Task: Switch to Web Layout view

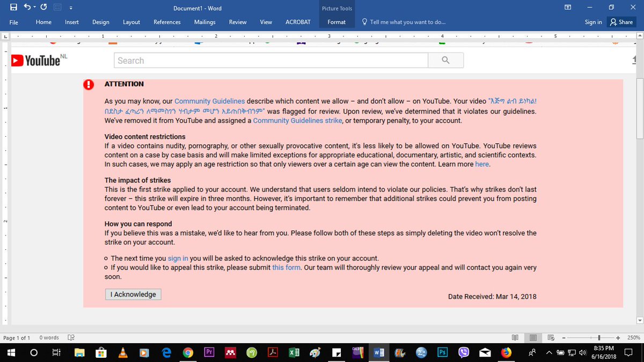Action: [x=551, y=337]
